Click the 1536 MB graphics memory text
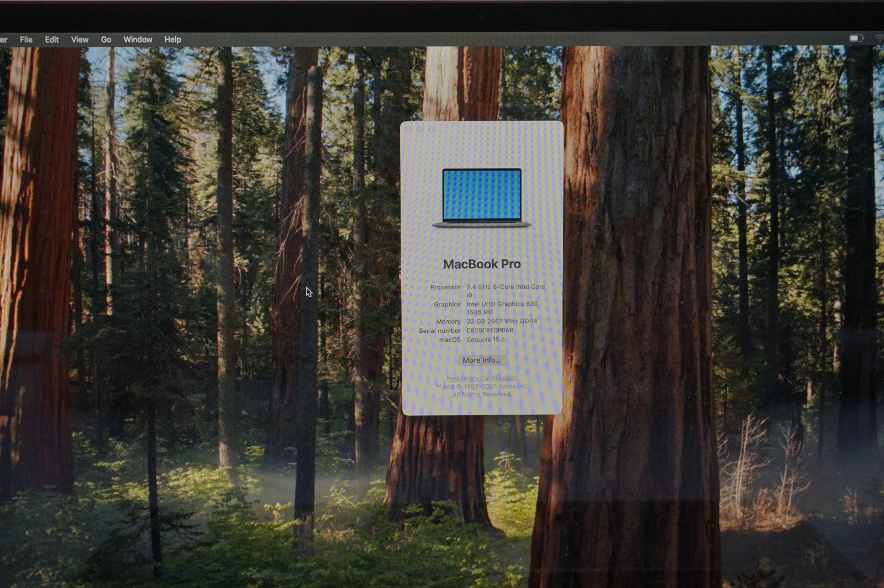This screenshot has width=884, height=588. coord(480,312)
